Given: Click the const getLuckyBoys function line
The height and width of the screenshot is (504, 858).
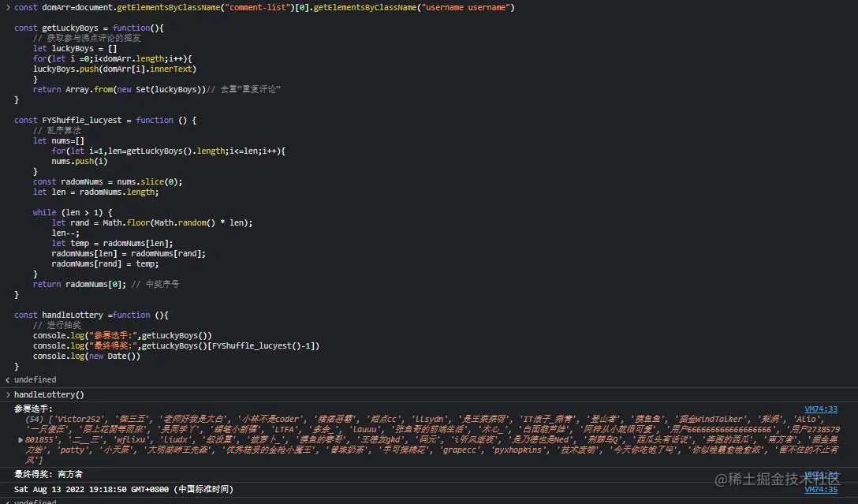Looking at the screenshot, I should (x=88, y=28).
